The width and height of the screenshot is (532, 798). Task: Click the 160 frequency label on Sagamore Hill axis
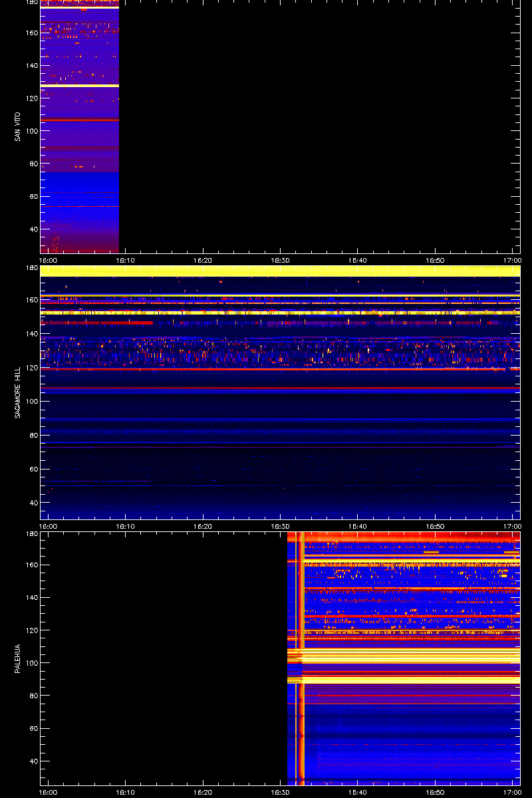click(32, 300)
